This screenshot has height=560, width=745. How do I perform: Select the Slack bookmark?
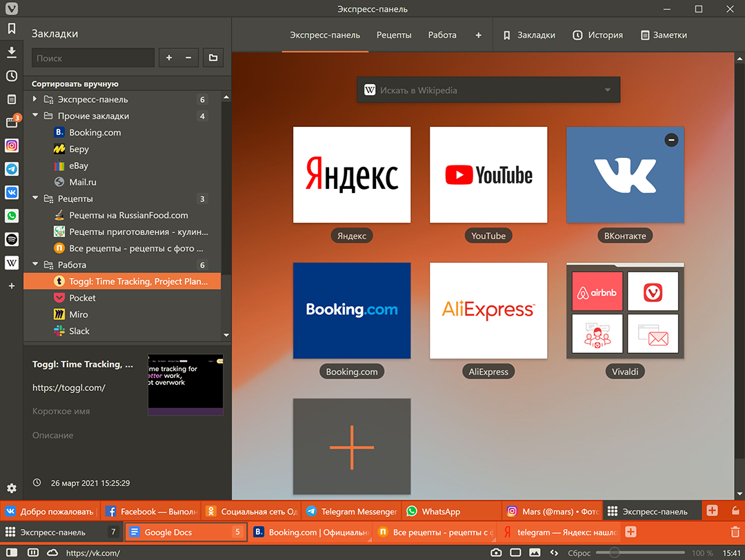pos(122,331)
